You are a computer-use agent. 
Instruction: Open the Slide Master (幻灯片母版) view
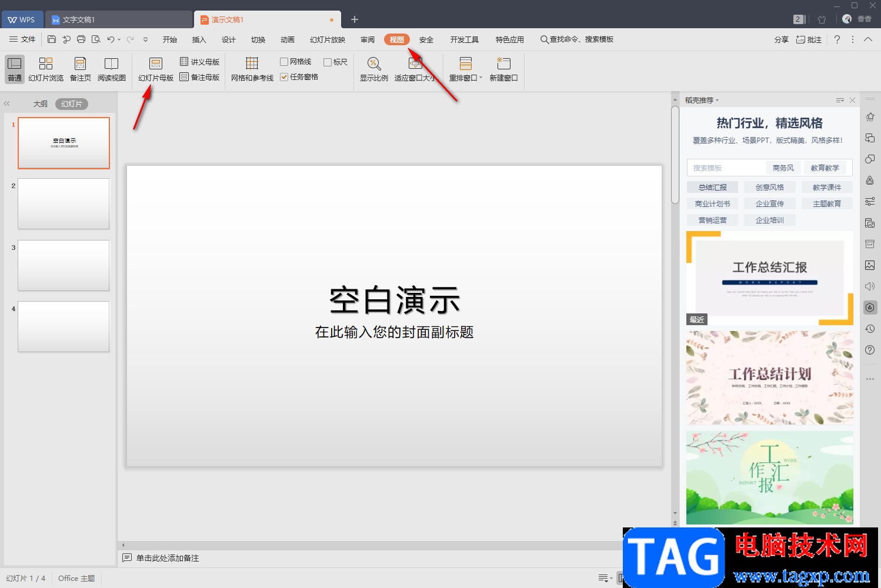(x=156, y=69)
